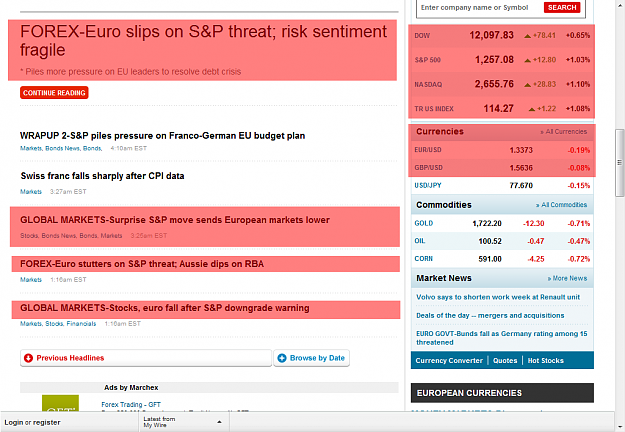Open Deals of the day mergers story
The height and width of the screenshot is (432, 625).
tap(490, 315)
